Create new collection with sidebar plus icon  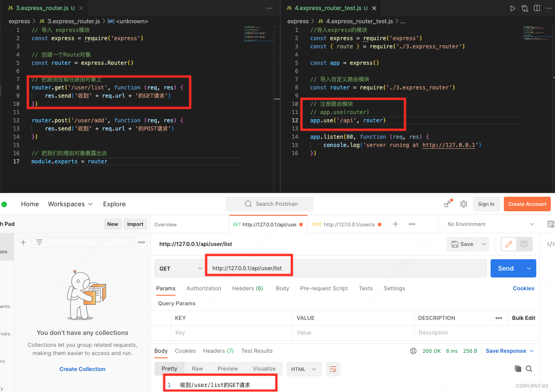click(x=23, y=242)
